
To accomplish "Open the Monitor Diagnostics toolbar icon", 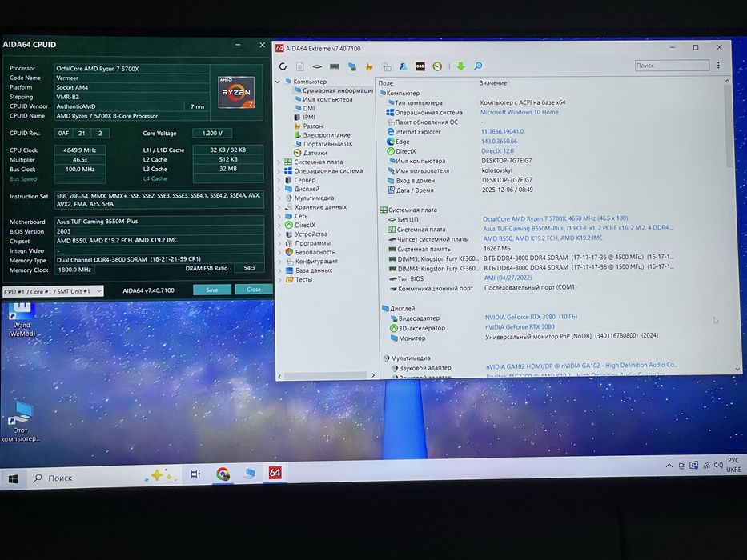I will [x=387, y=66].
